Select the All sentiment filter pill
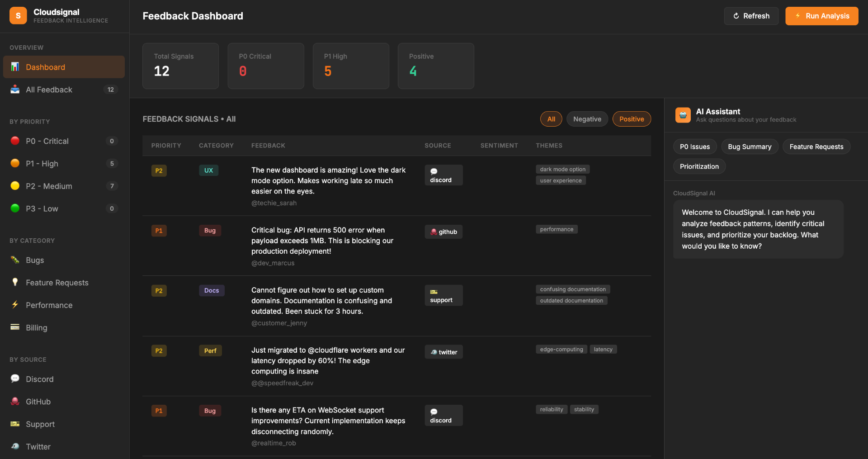The width and height of the screenshot is (868, 459). (551, 119)
